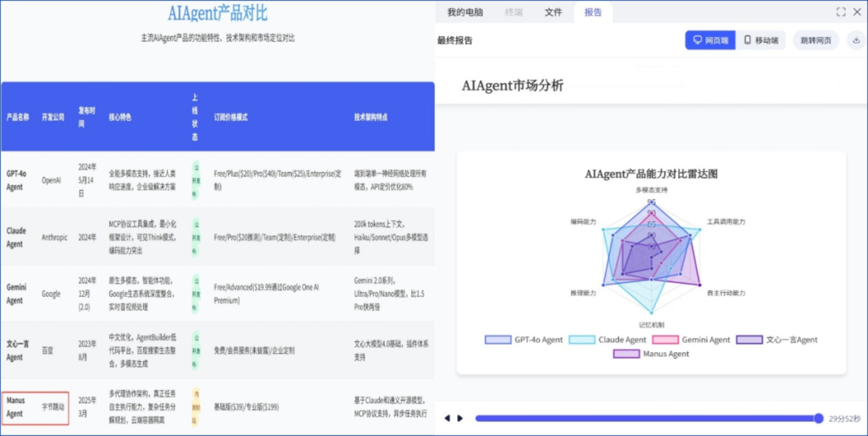Click the fullscreen expand icon
The width and height of the screenshot is (868, 436).
pyautogui.click(x=841, y=12)
